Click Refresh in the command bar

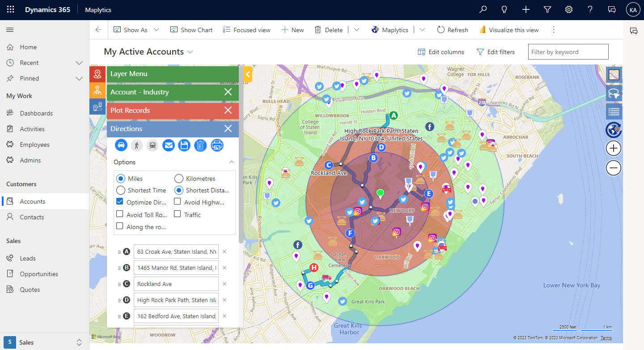[x=453, y=30]
